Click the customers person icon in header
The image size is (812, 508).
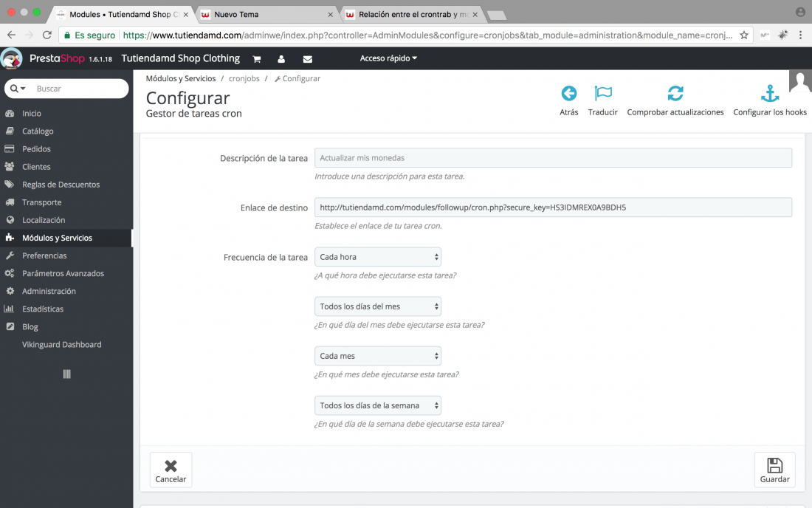[281, 59]
